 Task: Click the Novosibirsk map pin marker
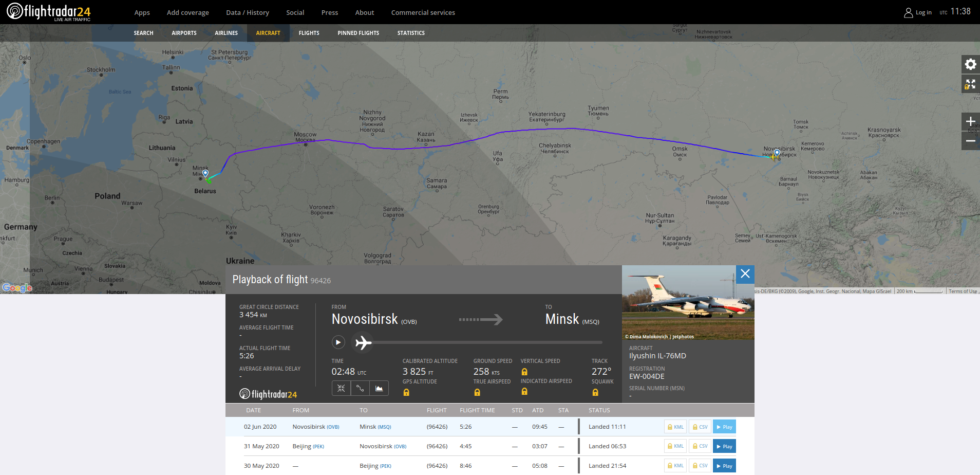(x=777, y=153)
